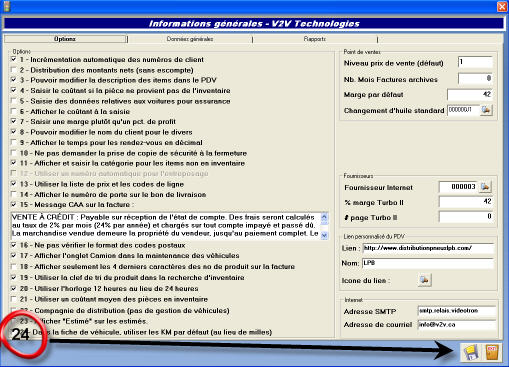Open the Rapports tab
Screen dimensions: 509x367
point(315,39)
